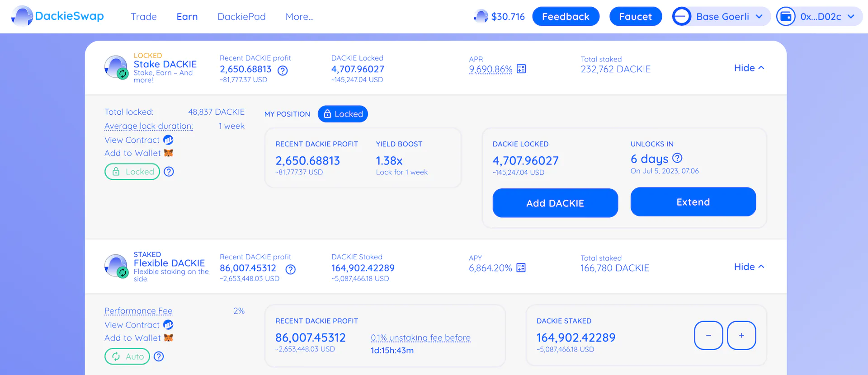Image resolution: width=868 pixels, height=375 pixels.
Task: Open the APY calculator icon beside 6,864.20%
Action: (x=521, y=268)
